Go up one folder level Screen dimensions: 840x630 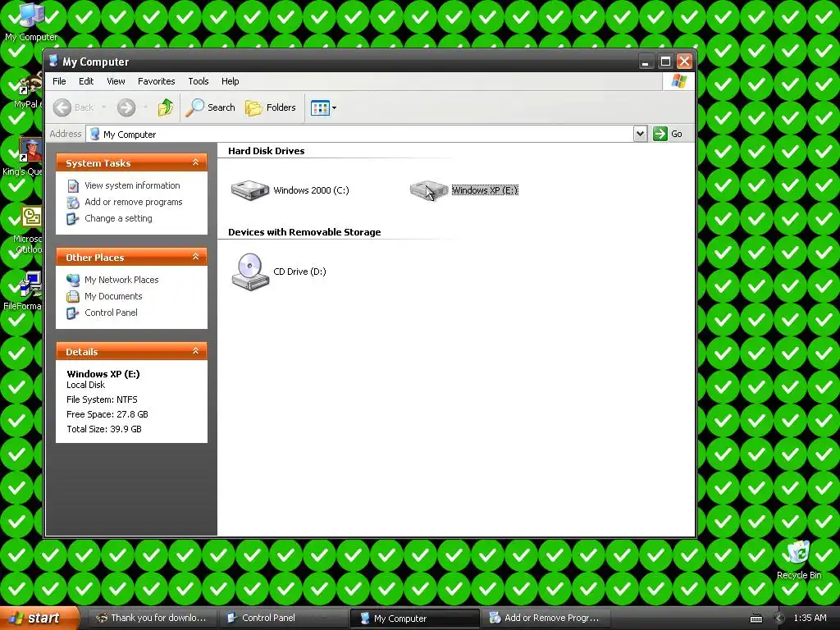click(166, 107)
